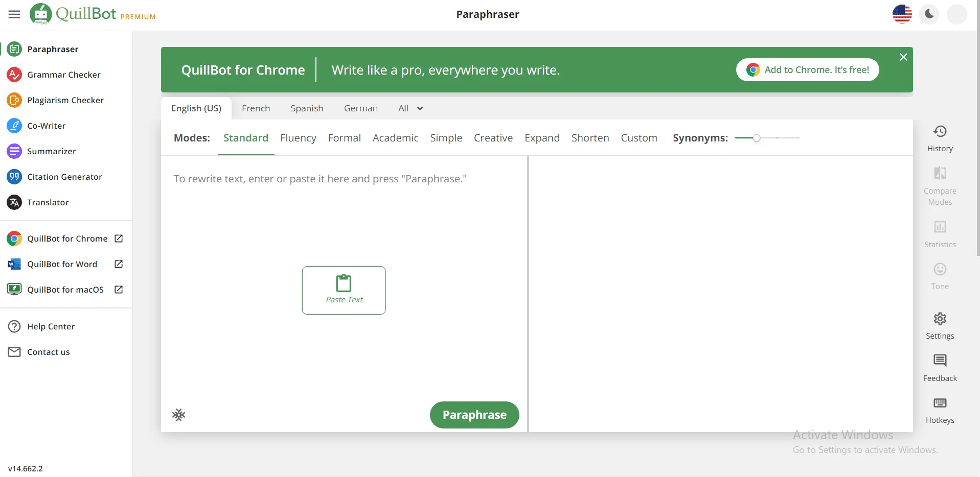The image size is (980, 477).
Task: Select Simple mode
Action: [446, 138]
